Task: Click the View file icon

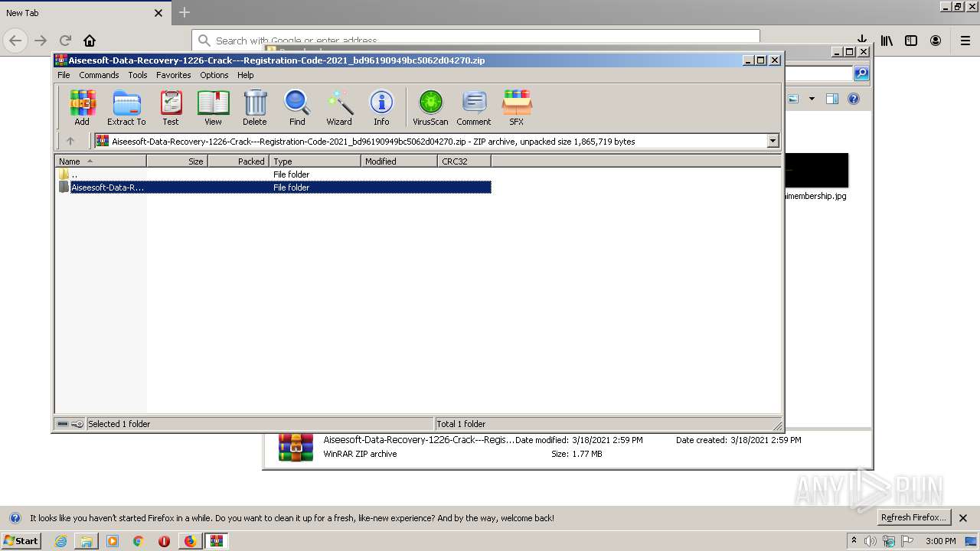Action: [213, 108]
